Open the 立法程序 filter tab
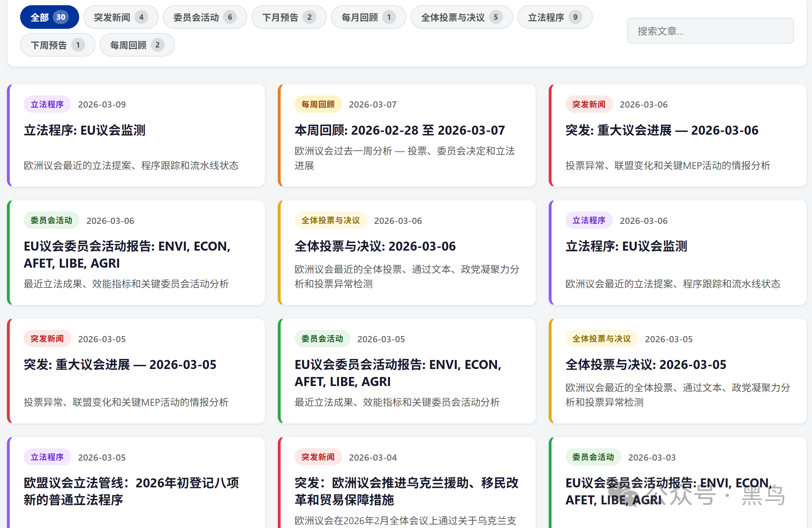 554,17
